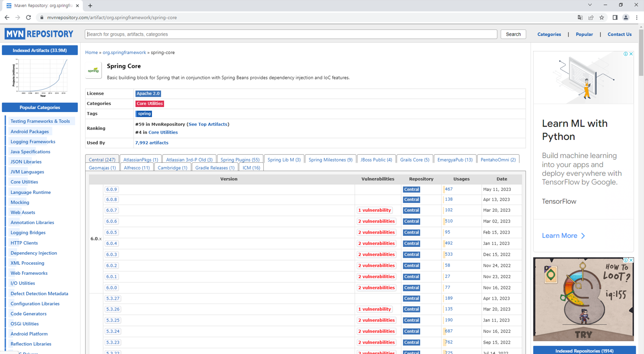The image size is (644, 354).
Task: Open tab search dropdown arrow
Action: tap(590, 5)
